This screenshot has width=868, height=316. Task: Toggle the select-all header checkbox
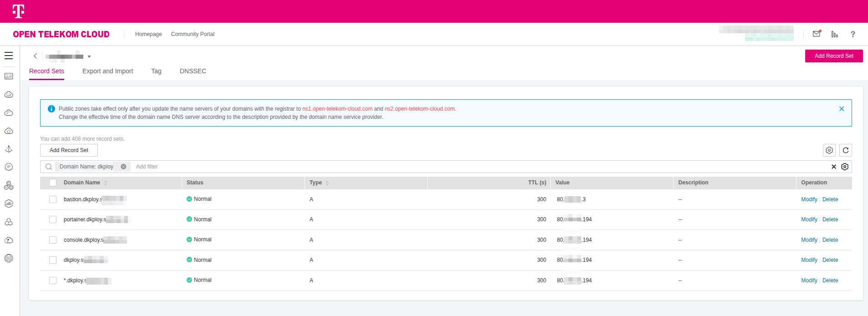[x=53, y=183]
